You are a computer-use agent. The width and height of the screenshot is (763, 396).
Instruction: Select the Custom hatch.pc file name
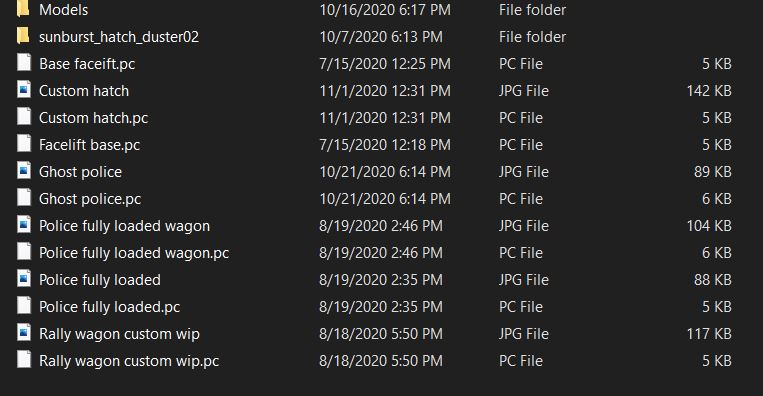pos(93,118)
